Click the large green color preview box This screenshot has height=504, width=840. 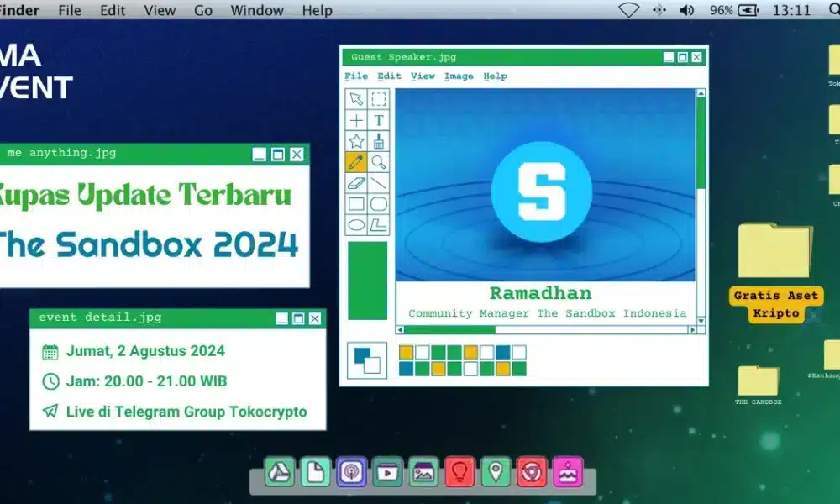(368, 281)
